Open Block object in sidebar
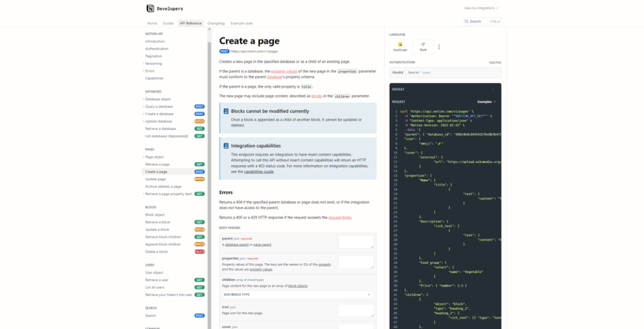Viewport: 644px width, 329px height. 155,215
